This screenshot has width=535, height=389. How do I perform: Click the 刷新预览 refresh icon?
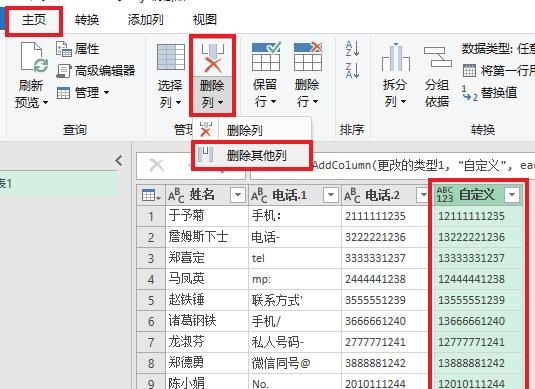pyautogui.click(x=33, y=58)
